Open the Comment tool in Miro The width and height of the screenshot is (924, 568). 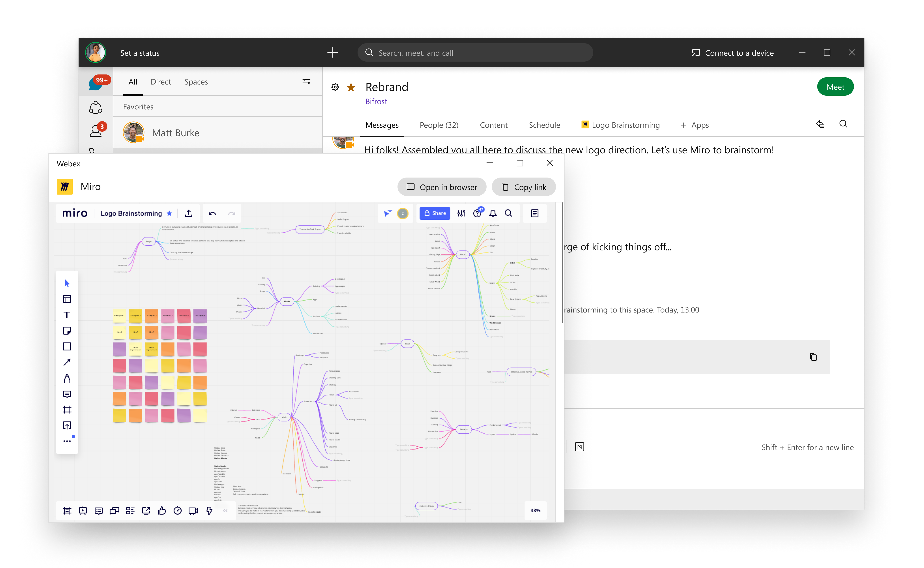(67, 394)
